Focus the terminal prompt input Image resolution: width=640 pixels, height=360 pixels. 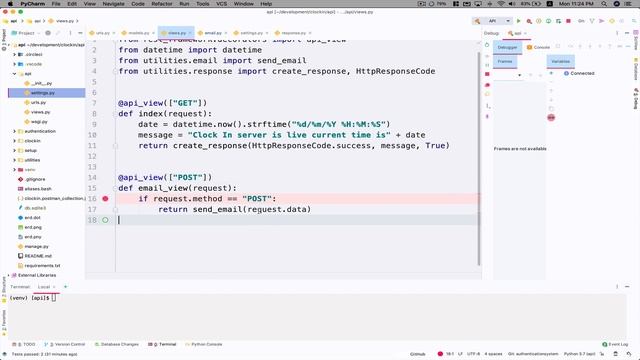coord(53,298)
